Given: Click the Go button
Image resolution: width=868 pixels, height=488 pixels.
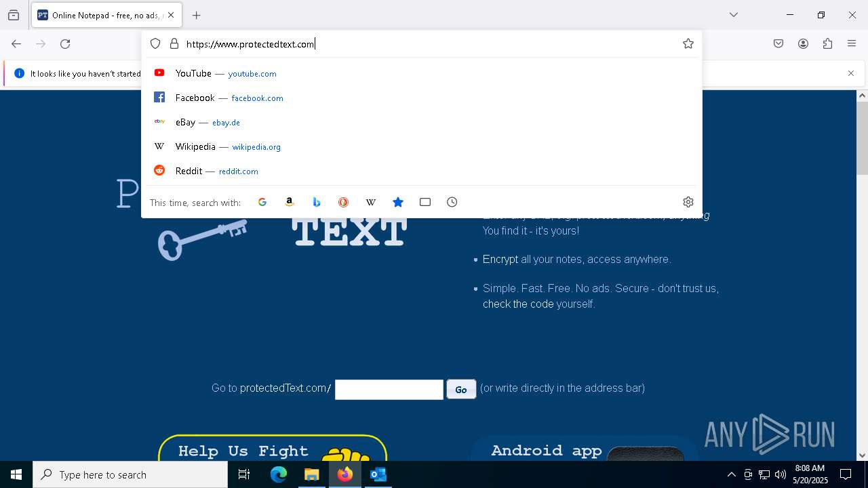Looking at the screenshot, I should 461,389.
